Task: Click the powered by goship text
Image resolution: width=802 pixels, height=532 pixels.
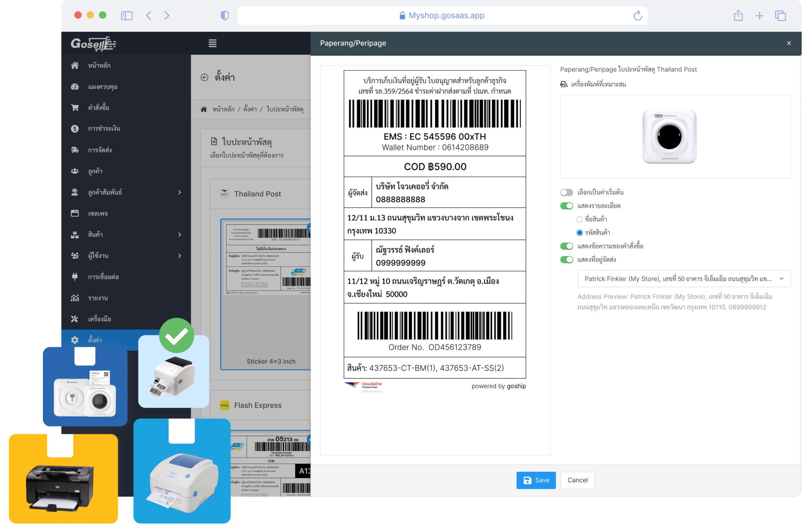Action: pyautogui.click(x=499, y=386)
